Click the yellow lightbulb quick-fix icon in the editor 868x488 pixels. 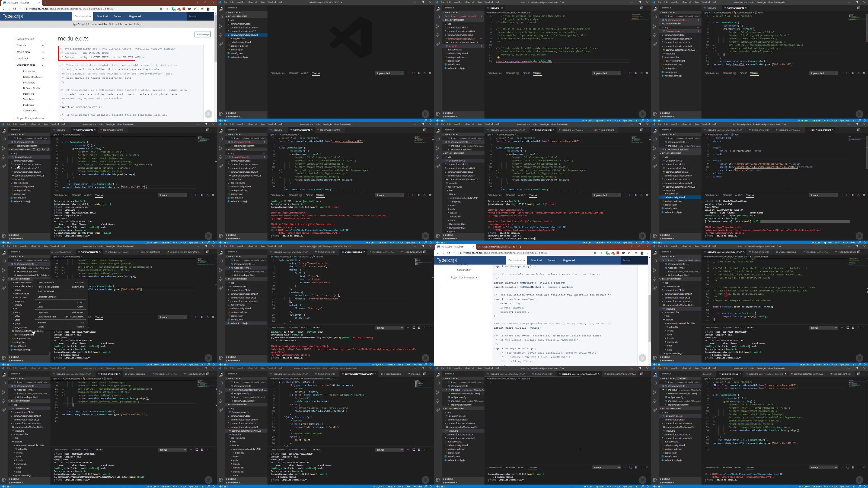click(498, 57)
